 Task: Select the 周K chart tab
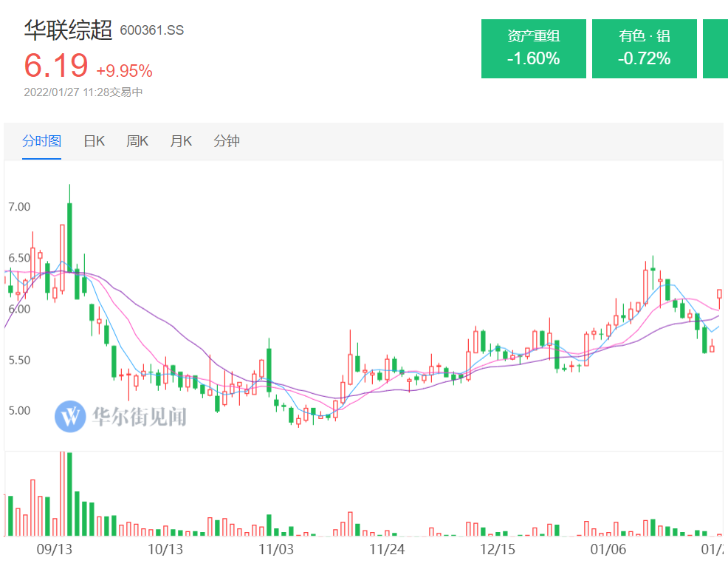pos(137,140)
